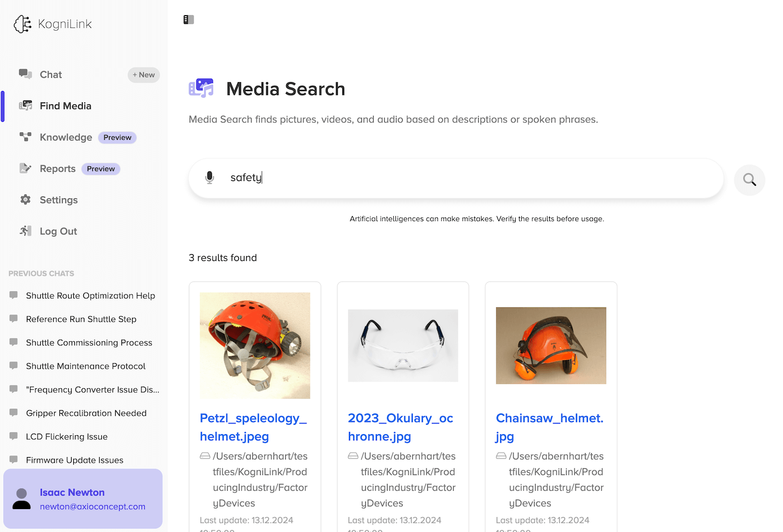
Task: Click the Media Search page heading
Action: (x=285, y=89)
